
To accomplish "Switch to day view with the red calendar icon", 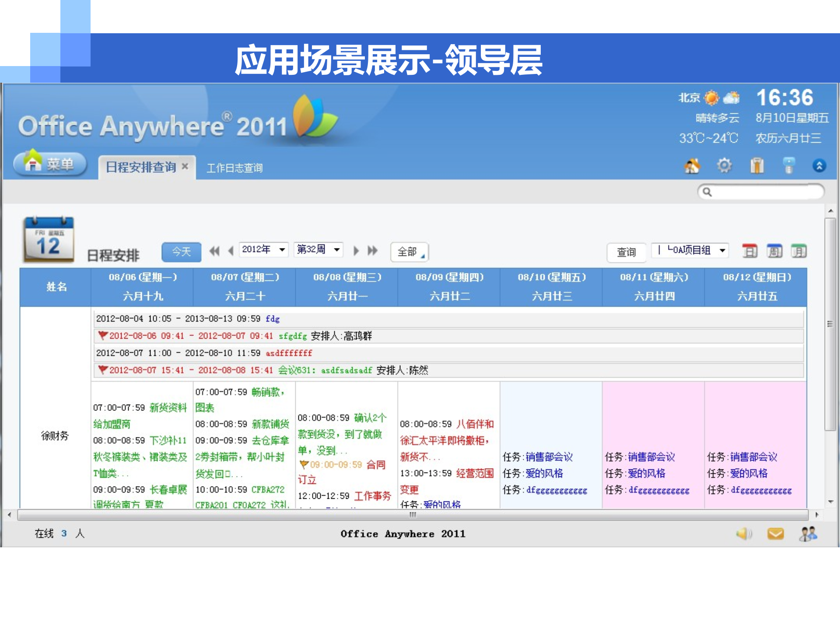I will [x=749, y=252].
